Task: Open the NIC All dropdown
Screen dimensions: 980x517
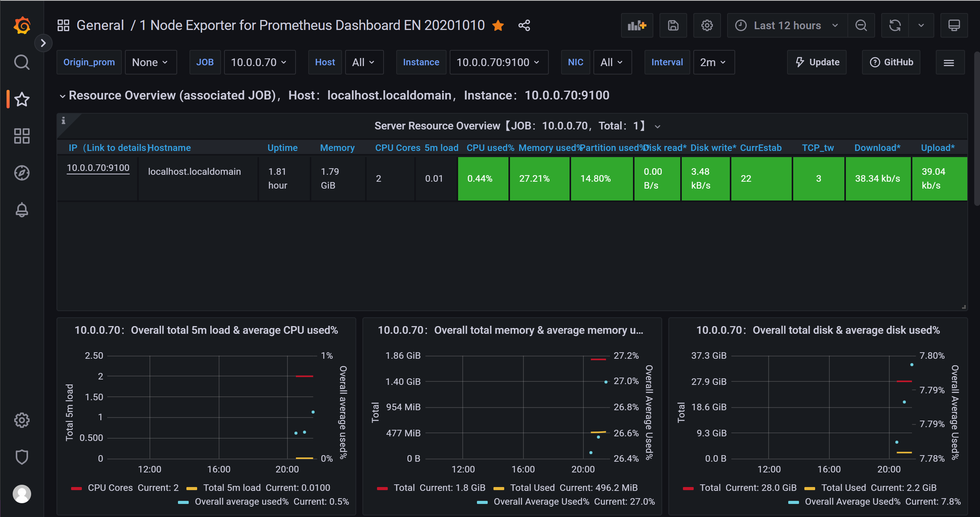Action: 612,62
